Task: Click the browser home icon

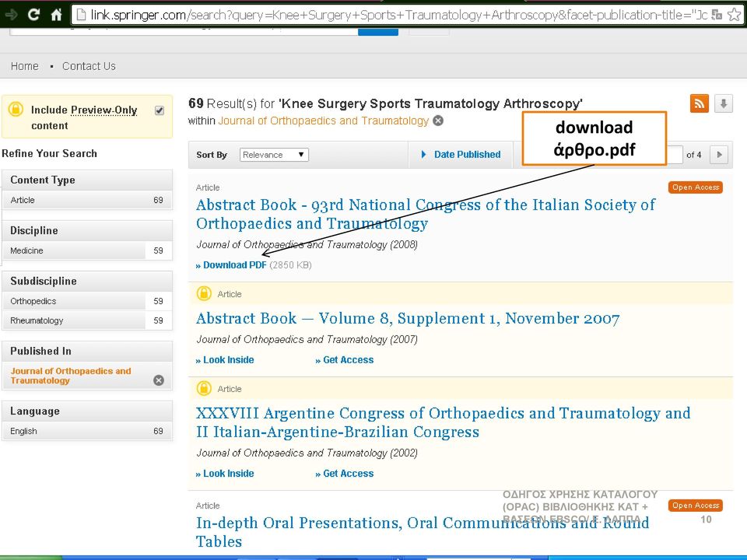Action: point(57,14)
